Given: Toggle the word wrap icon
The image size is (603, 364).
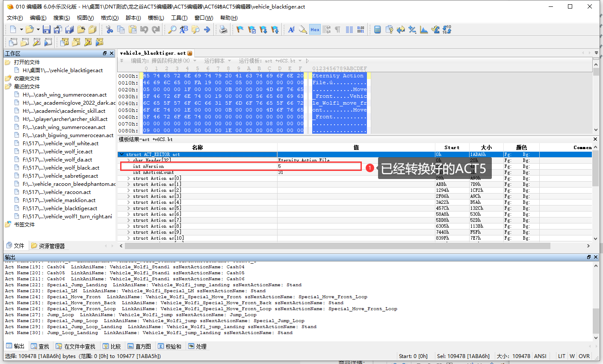Looking at the screenshot, I should [x=326, y=29].
